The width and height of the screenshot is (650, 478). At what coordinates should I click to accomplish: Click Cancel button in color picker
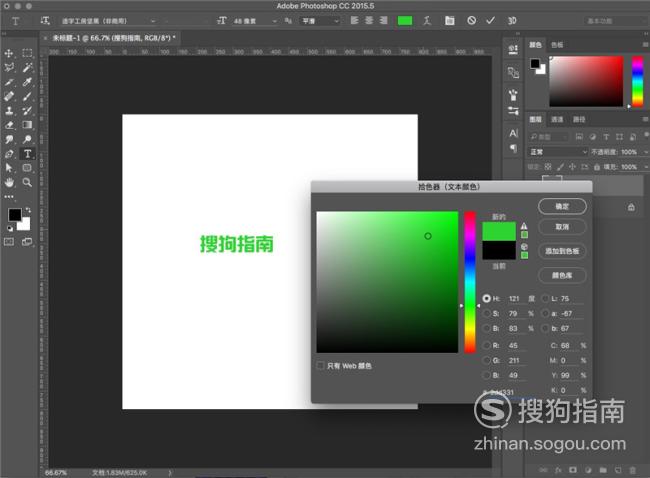tap(562, 227)
